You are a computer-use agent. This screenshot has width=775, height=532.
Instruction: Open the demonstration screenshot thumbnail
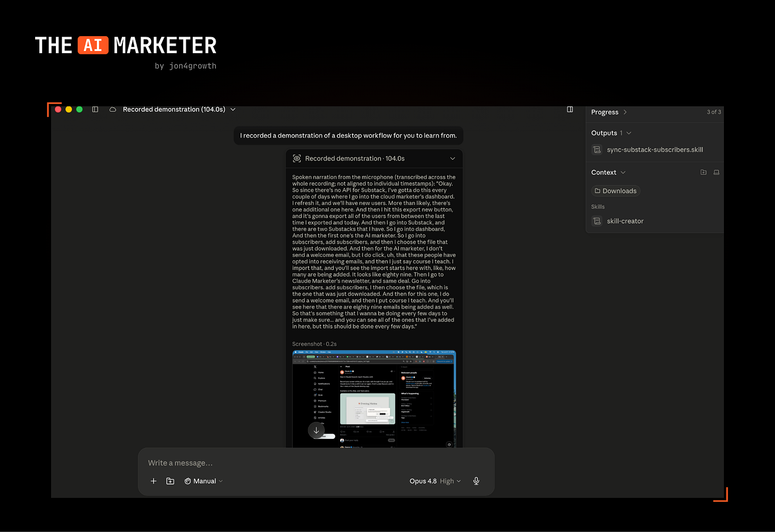374,399
